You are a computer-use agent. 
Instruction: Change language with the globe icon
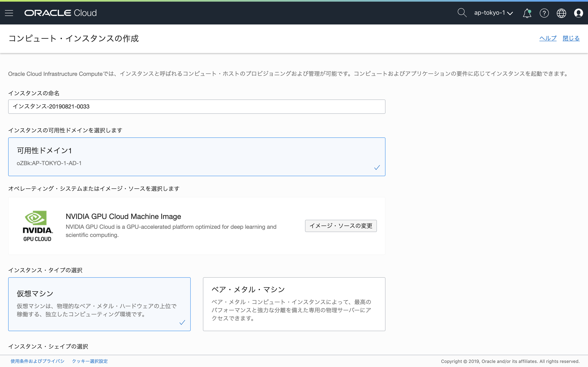(561, 13)
